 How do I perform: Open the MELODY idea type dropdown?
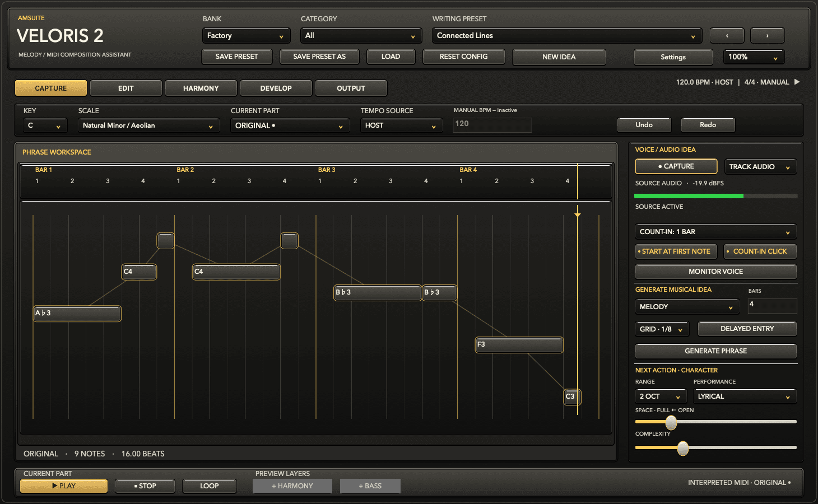pyautogui.click(x=687, y=306)
